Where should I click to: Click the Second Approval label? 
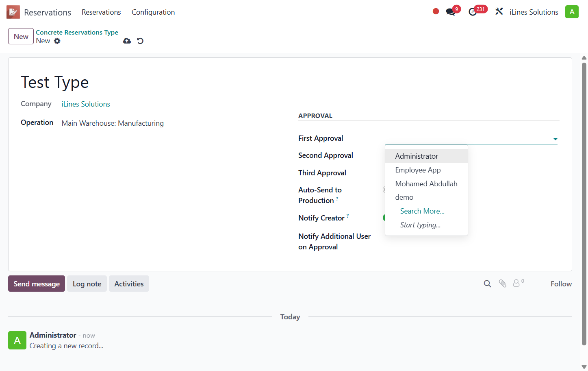pos(325,155)
